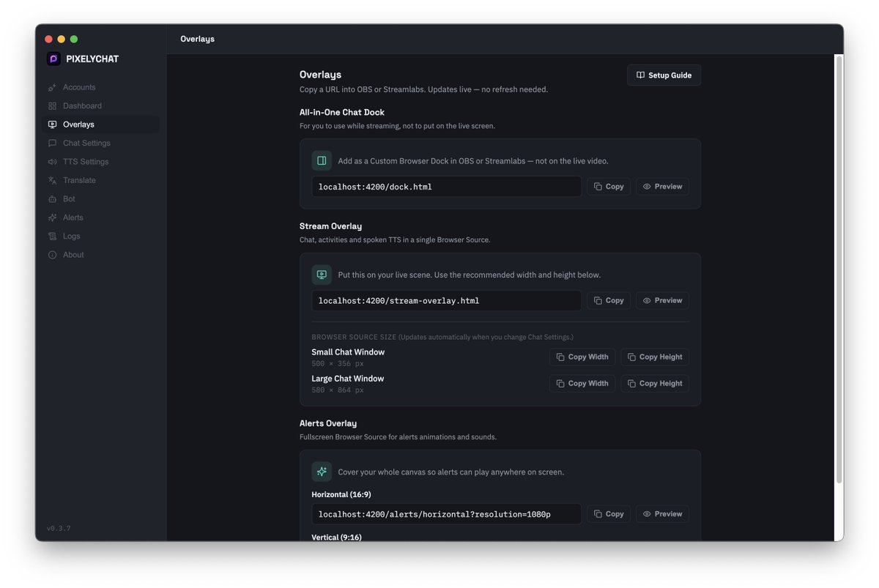Copy the dock.html URL

(609, 187)
